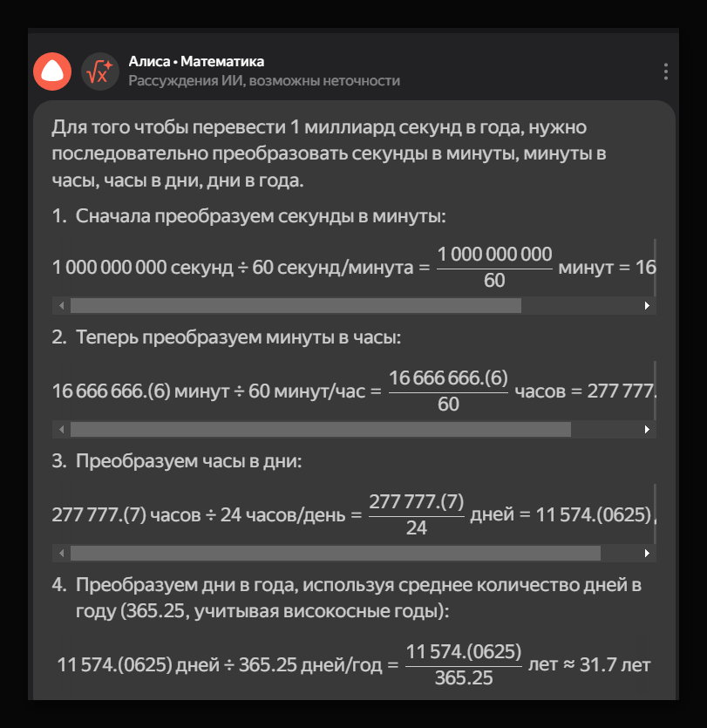Screen dimensions: 707x728
Task: Click the "Алиса • Математика" title
Action: point(196,62)
